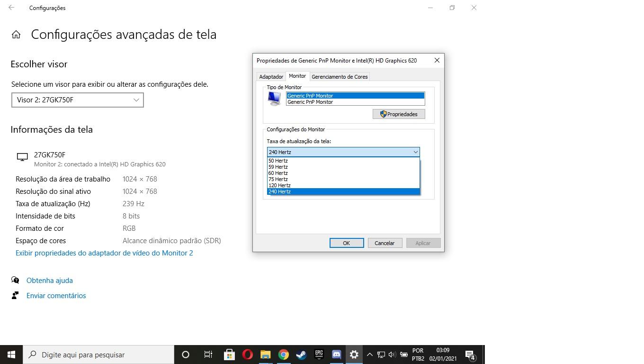This screenshot has height=364, width=644.
Task: Choose 60 Hertz refresh rate
Action: [x=343, y=173]
